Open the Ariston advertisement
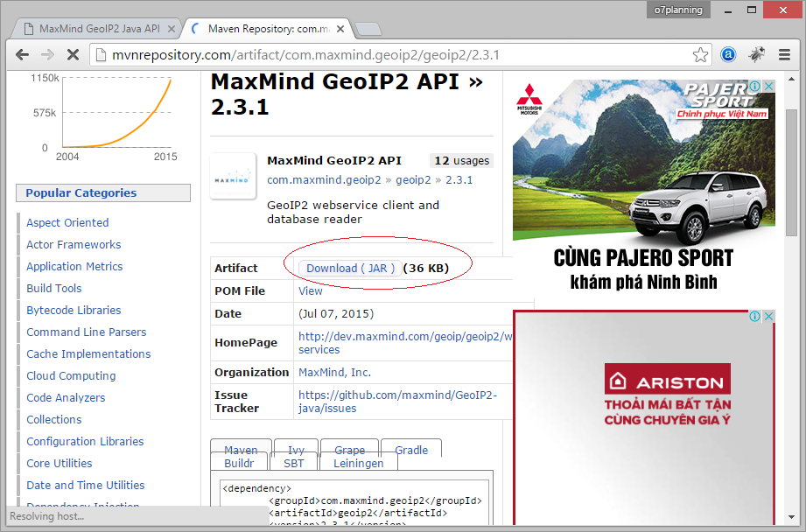This screenshot has height=532, width=806. 643,417
